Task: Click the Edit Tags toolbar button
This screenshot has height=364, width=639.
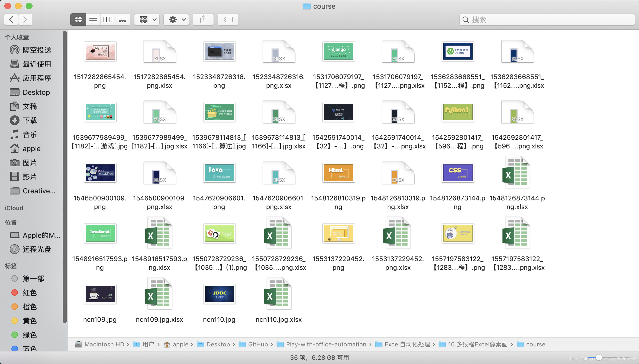Action: [x=228, y=19]
